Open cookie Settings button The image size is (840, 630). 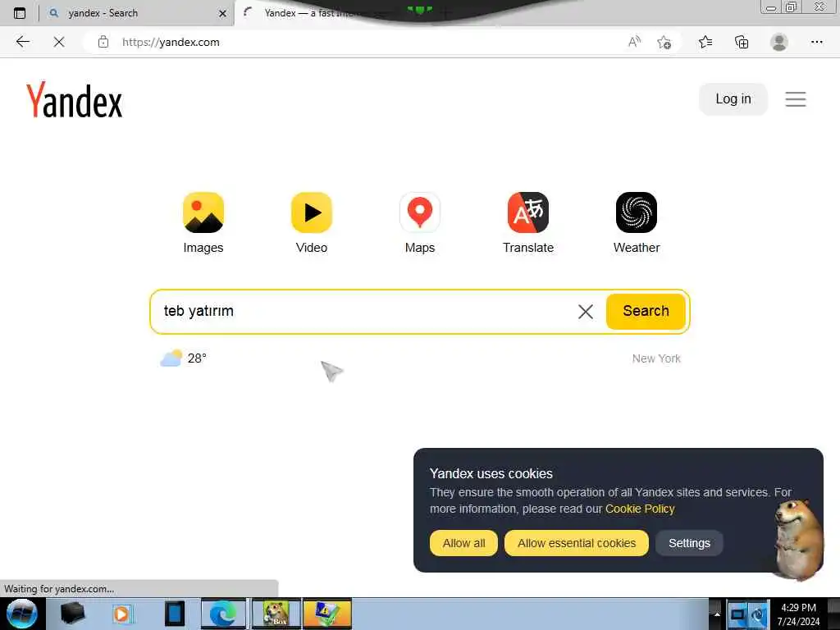(689, 543)
